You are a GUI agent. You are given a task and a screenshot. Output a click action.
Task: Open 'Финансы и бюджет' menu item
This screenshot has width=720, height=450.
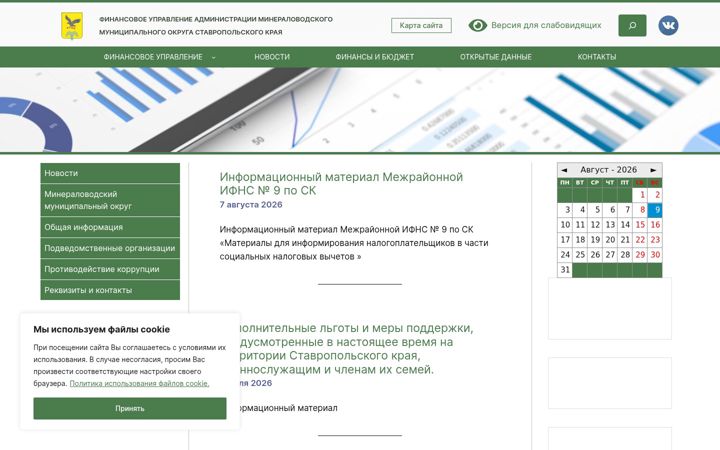[375, 57]
